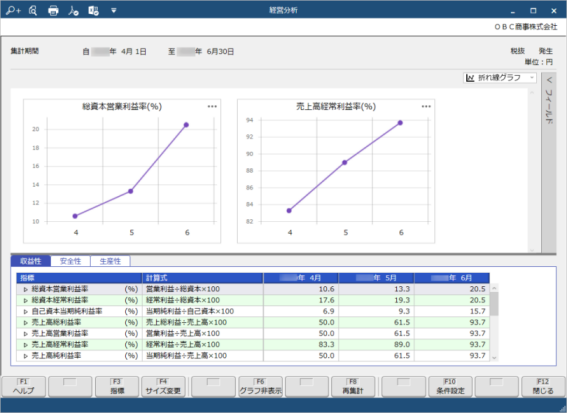
Task: Open the print preview icon
Action: [33, 10]
